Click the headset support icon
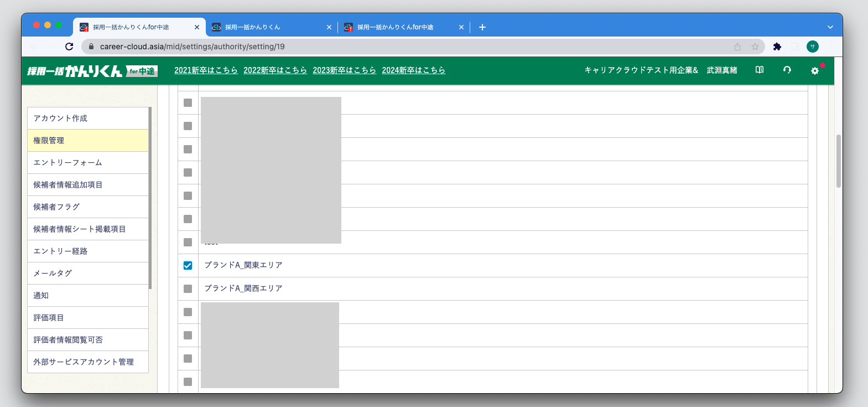The width and height of the screenshot is (868, 407). [x=787, y=70]
